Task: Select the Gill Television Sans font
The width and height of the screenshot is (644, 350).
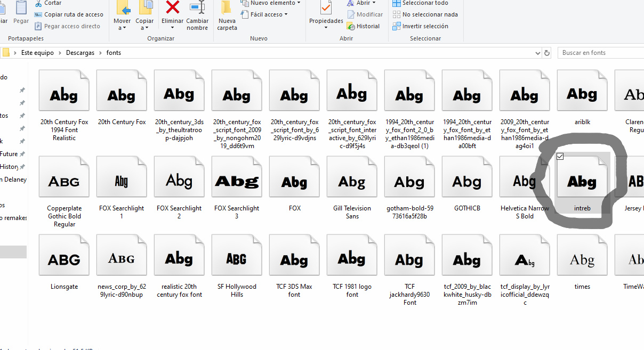Action: 352,189
